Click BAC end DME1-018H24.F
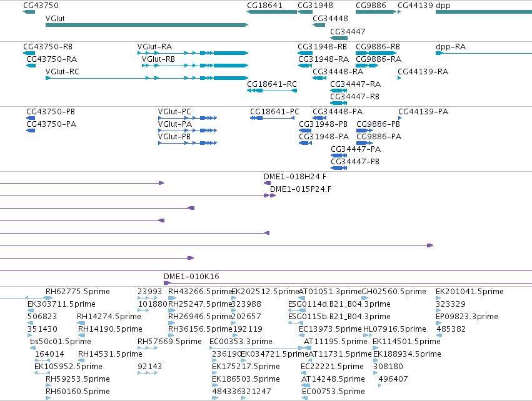This screenshot has width=532, height=401. click(268, 183)
